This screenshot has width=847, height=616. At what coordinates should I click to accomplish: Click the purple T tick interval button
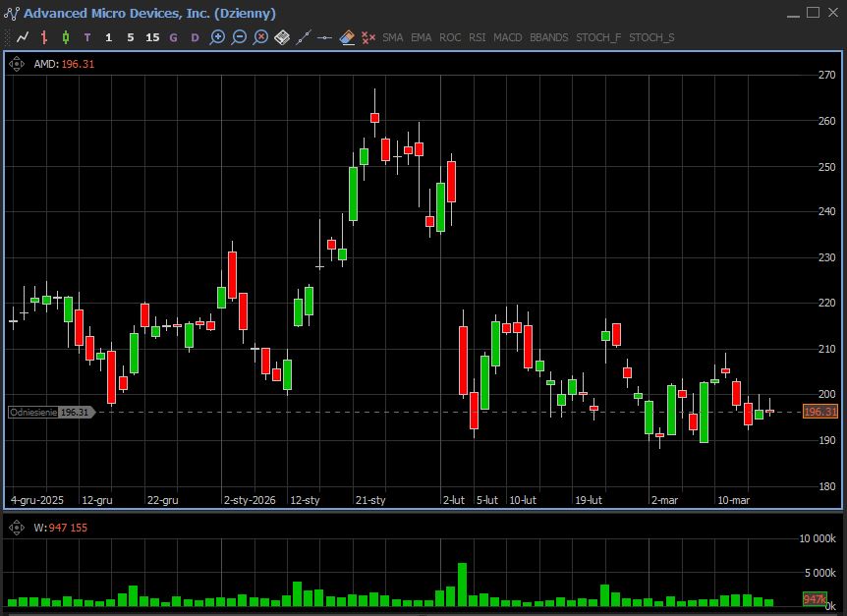(x=87, y=37)
